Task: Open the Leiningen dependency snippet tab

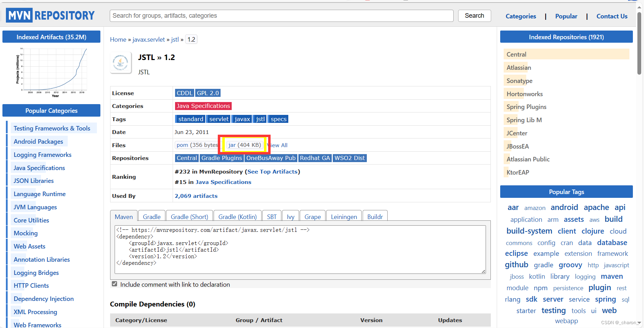Action: [x=344, y=216]
